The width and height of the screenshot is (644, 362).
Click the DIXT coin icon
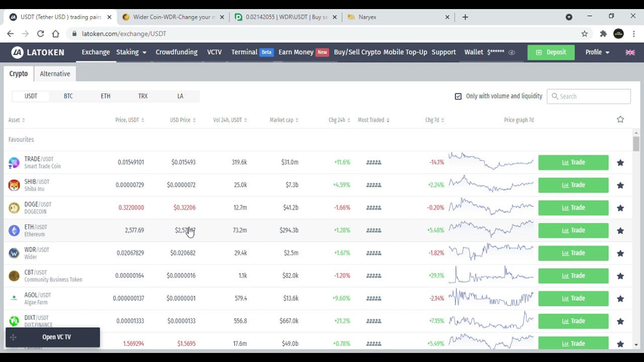pos(14,321)
